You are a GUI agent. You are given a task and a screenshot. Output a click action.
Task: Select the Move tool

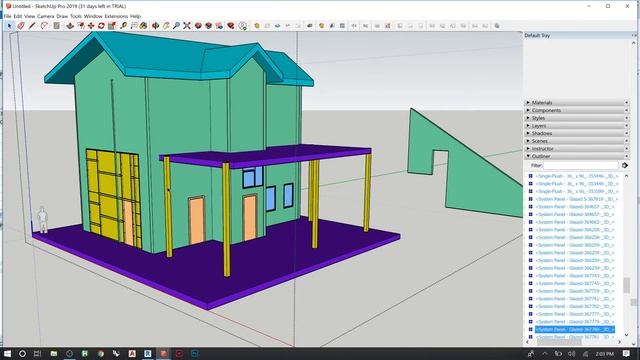tap(91, 26)
